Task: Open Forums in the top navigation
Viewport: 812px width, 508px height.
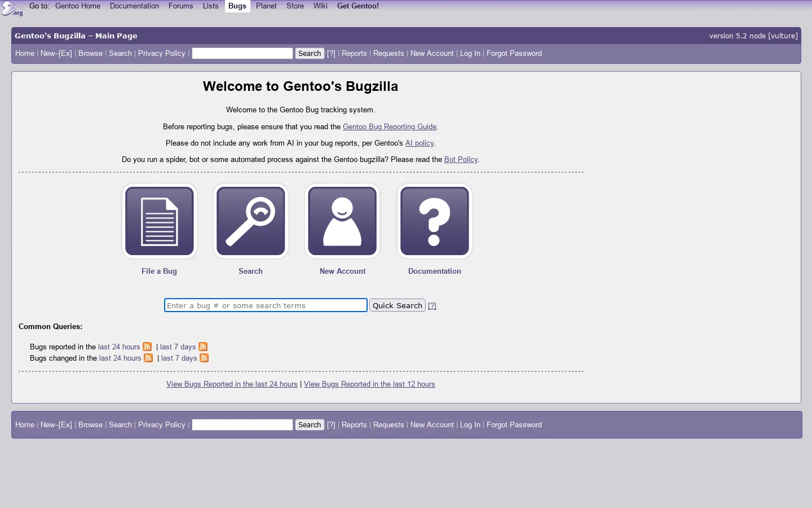Action: (x=180, y=6)
